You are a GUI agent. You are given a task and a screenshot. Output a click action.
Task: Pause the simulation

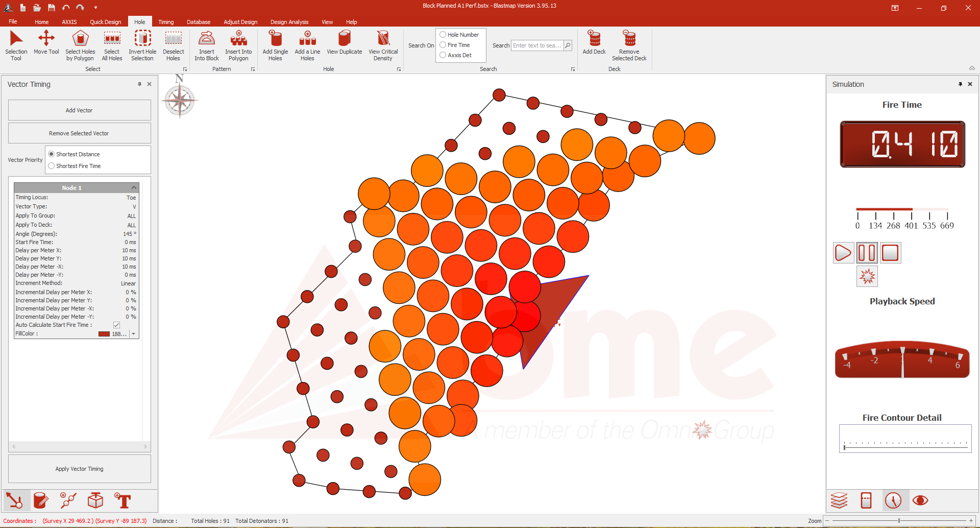(867, 253)
